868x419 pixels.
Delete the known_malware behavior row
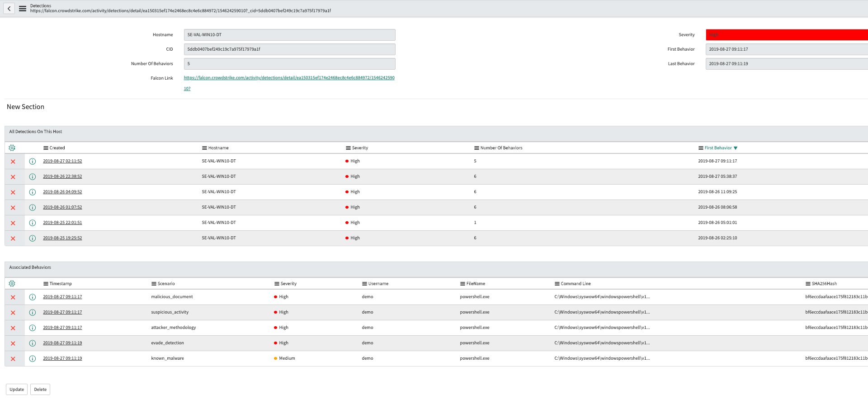point(13,359)
